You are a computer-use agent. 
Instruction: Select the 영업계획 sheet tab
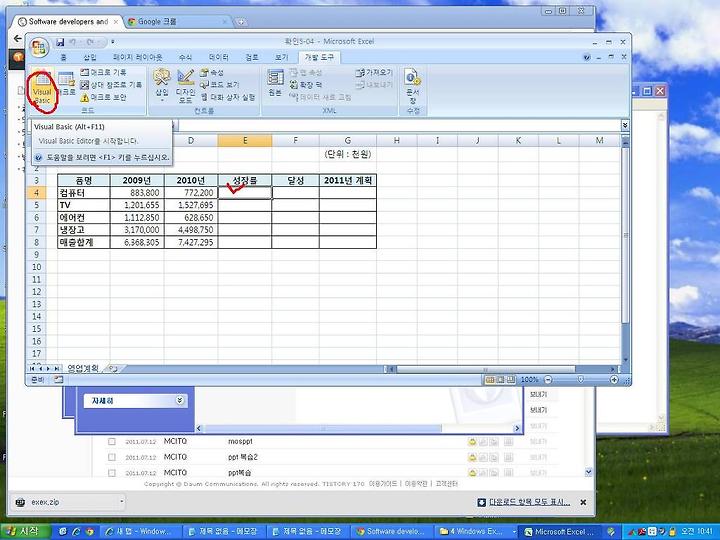83,368
